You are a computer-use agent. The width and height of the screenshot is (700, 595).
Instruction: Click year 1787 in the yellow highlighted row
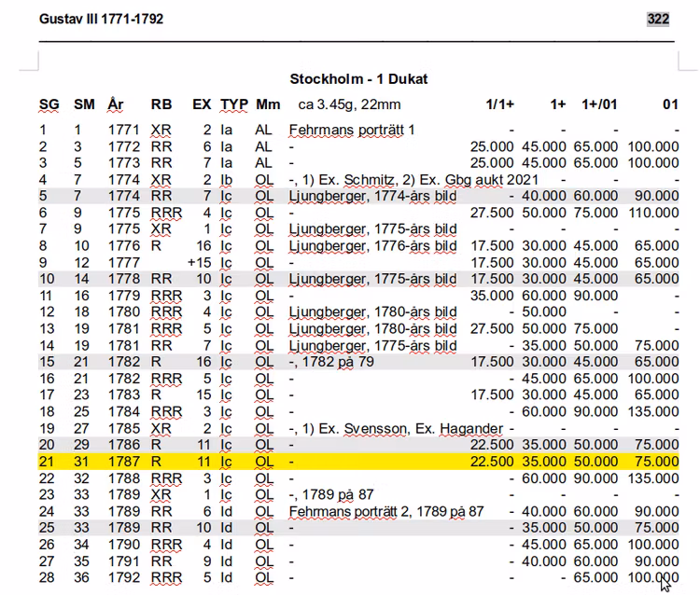pos(122,461)
